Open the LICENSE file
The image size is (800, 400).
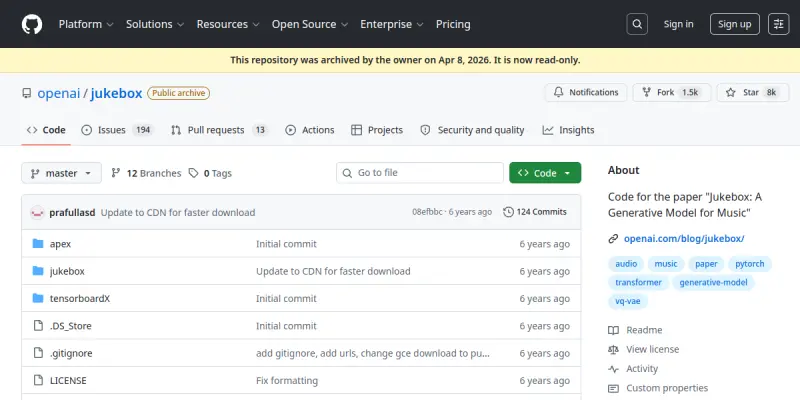[x=68, y=380]
